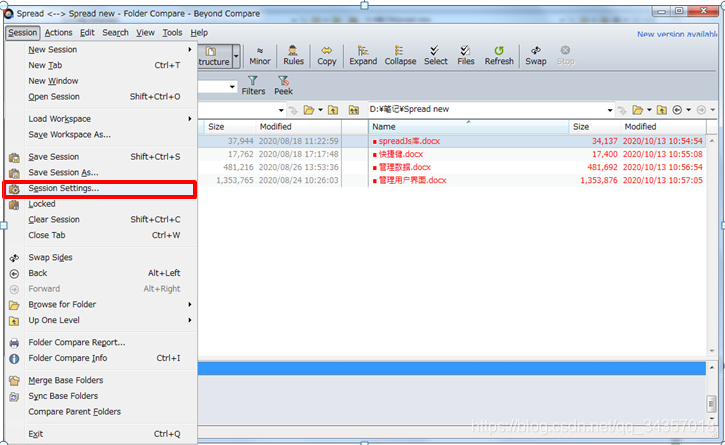This screenshot has width=725, height=445.
Task: Open right browse folder dropdown arrow
Action: [649, 110]
